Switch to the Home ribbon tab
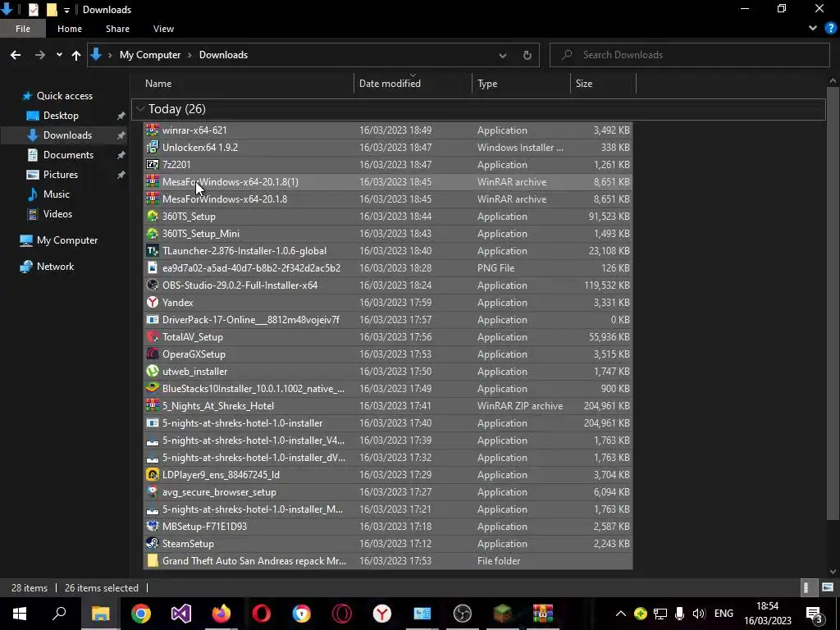 point(70,29)
